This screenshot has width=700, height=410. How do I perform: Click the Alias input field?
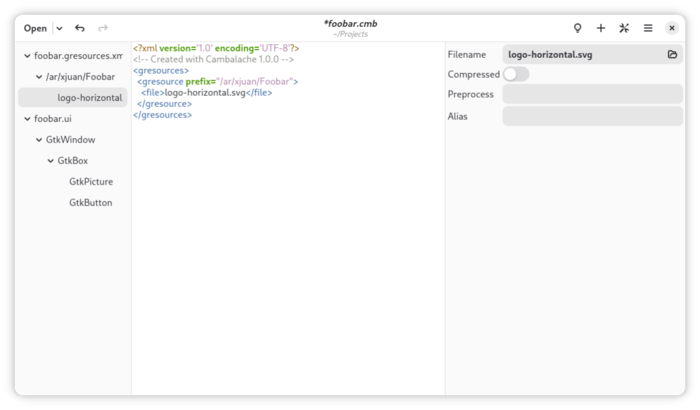(x=591, y=116)
